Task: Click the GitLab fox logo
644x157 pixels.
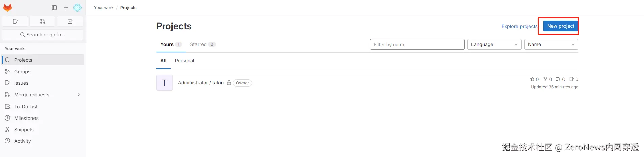Action: click(x=7, y=7)
